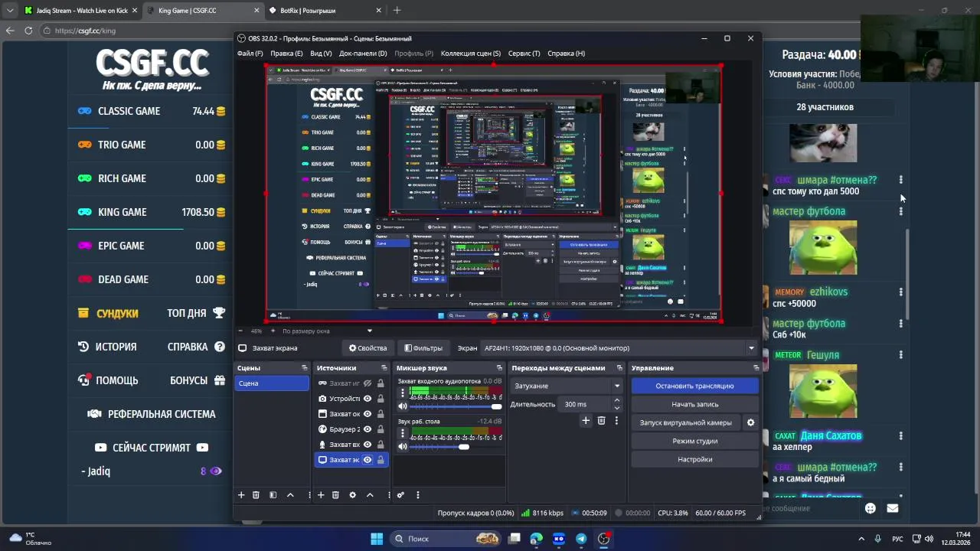Toggle the lock on the Браузер 2 source

(381, 429)
